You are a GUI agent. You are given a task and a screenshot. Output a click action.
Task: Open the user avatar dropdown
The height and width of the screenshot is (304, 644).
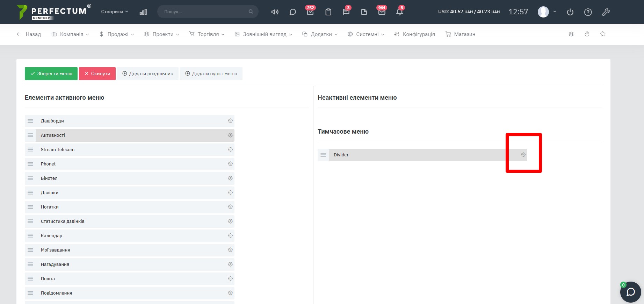click(547, 12)
